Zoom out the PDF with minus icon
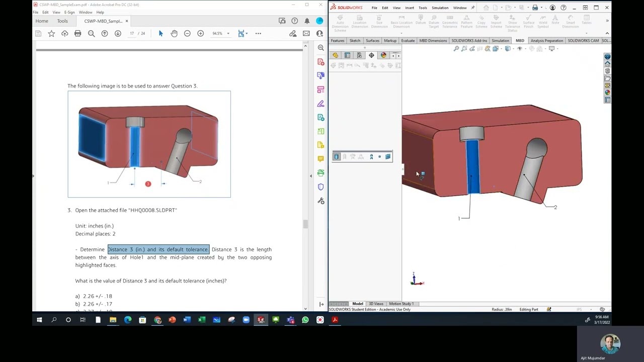This screenshot has width=644, height=362. pos(187,34)
